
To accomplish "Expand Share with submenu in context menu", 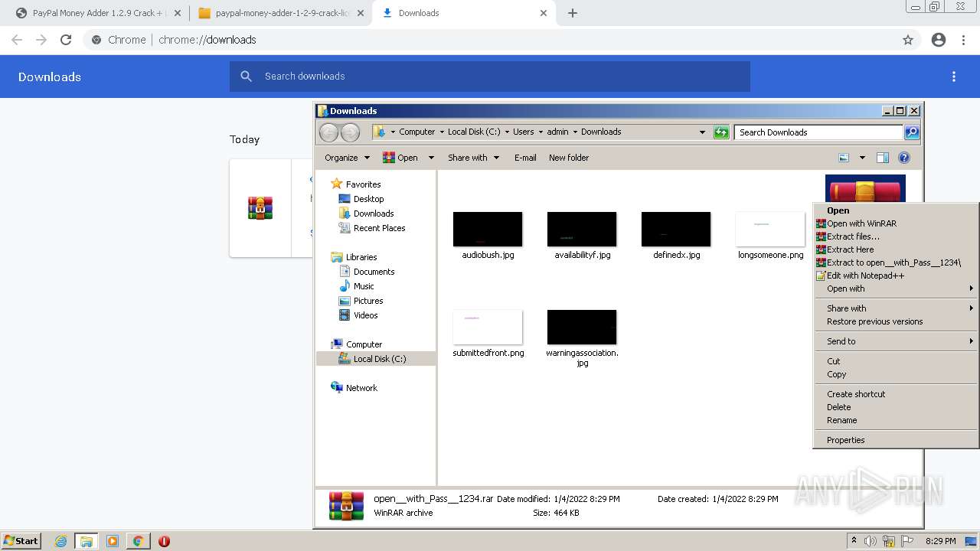I will click(896, 308).
